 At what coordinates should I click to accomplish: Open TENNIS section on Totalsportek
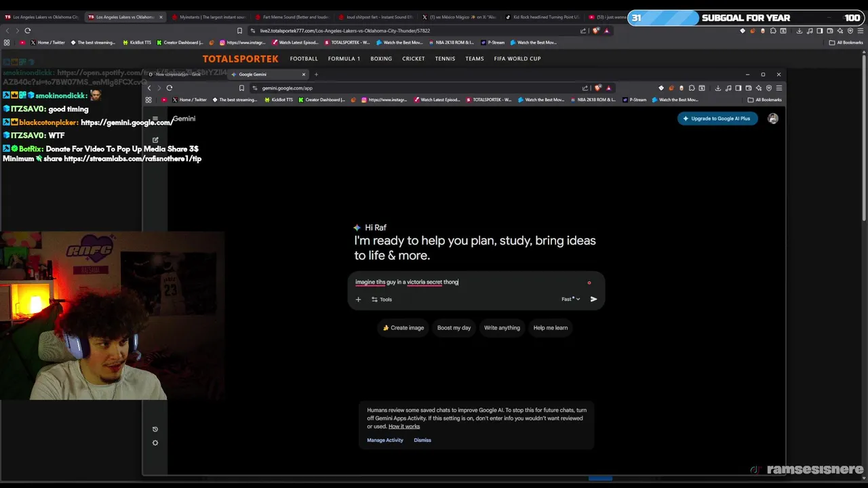(x=445, y=58)
